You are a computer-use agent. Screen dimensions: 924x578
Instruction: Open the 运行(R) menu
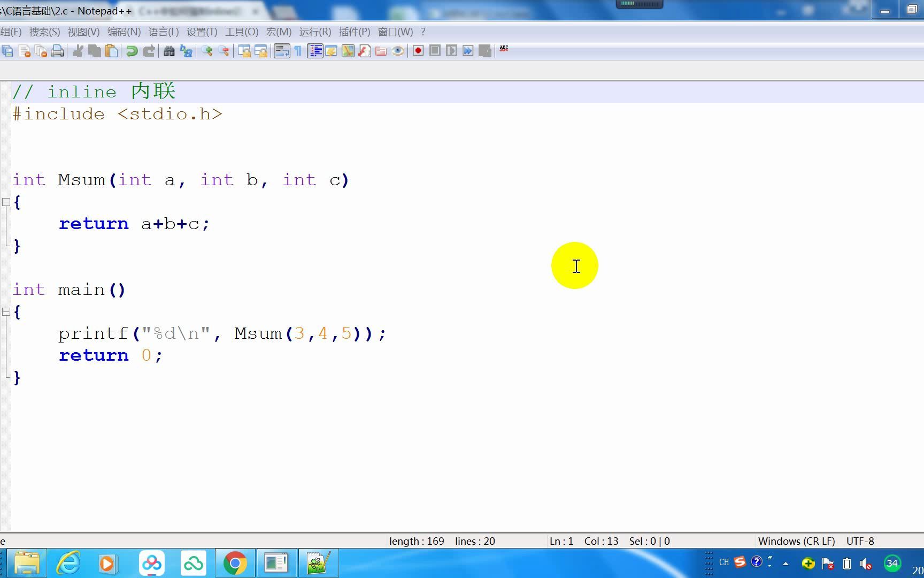315,32
